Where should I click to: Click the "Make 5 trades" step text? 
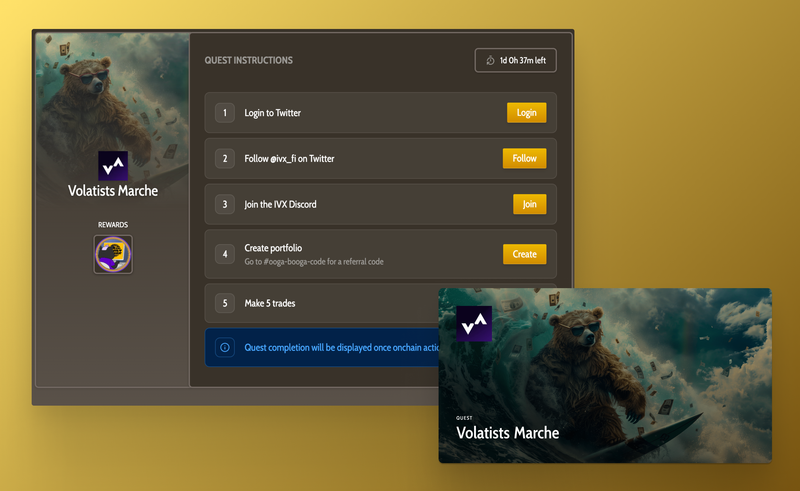point(270,303)
